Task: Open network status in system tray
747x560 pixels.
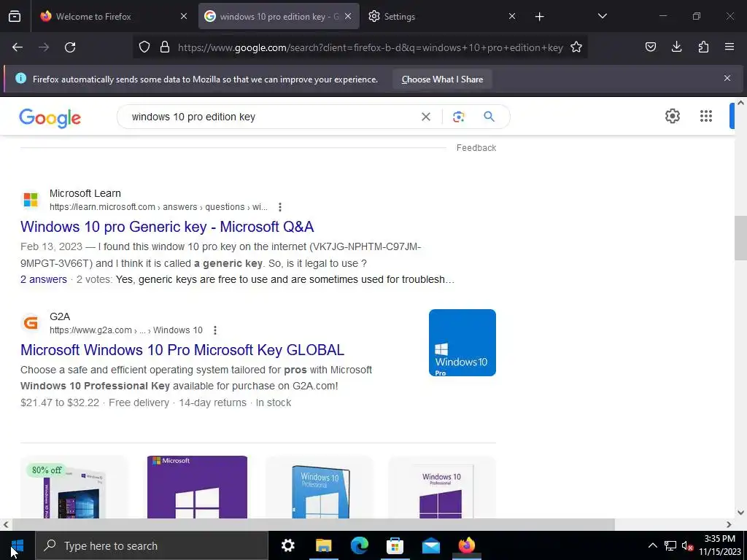Action: click(x=670, y=545)
